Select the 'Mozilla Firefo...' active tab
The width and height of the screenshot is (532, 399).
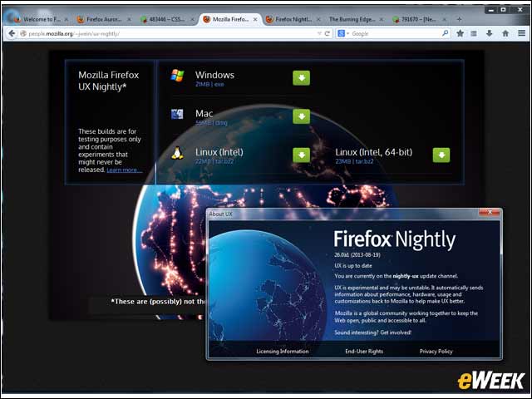coord(230,19)
